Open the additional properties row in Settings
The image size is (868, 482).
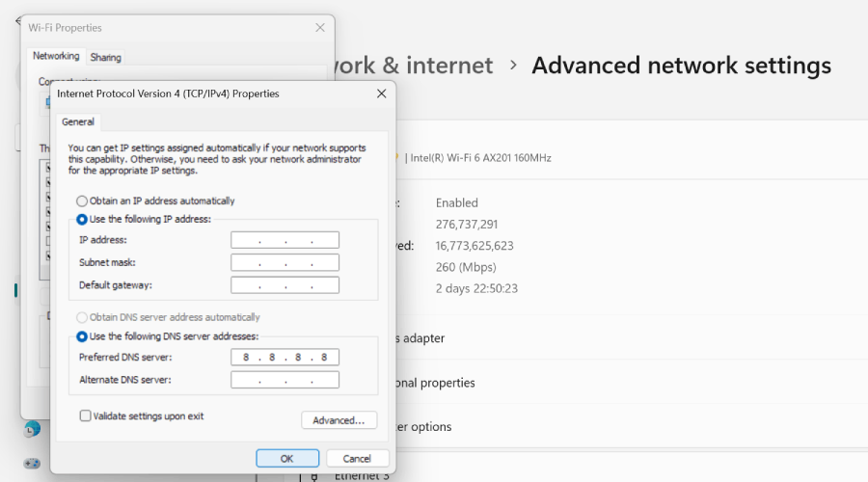(x=632, y=383)
